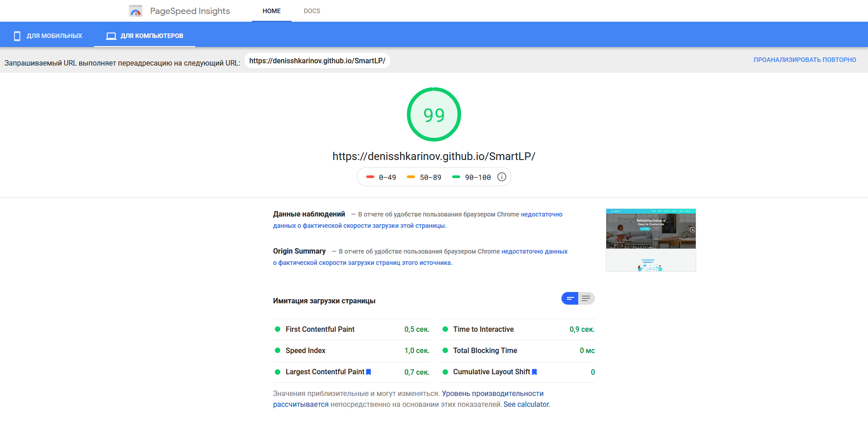Select the ДЛЯ КОМПЬЮТЕРОВ tab
868x424 pixels.
tap(145, 36)
